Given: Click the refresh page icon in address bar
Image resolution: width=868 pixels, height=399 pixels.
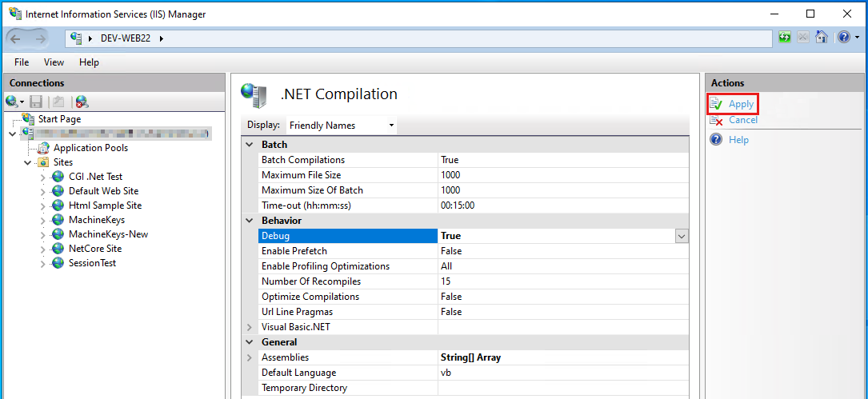Looking at the screenshot, I should coord(785,38).
